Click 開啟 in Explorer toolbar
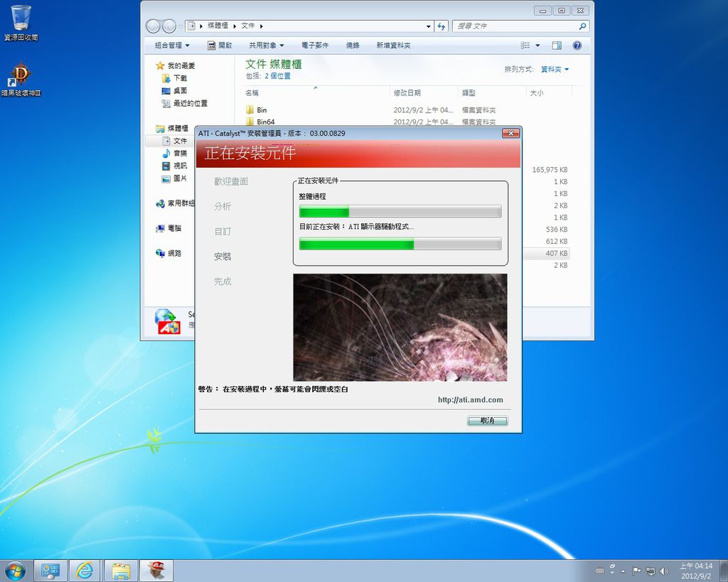 pyautogui.click(x=220, y=45)
